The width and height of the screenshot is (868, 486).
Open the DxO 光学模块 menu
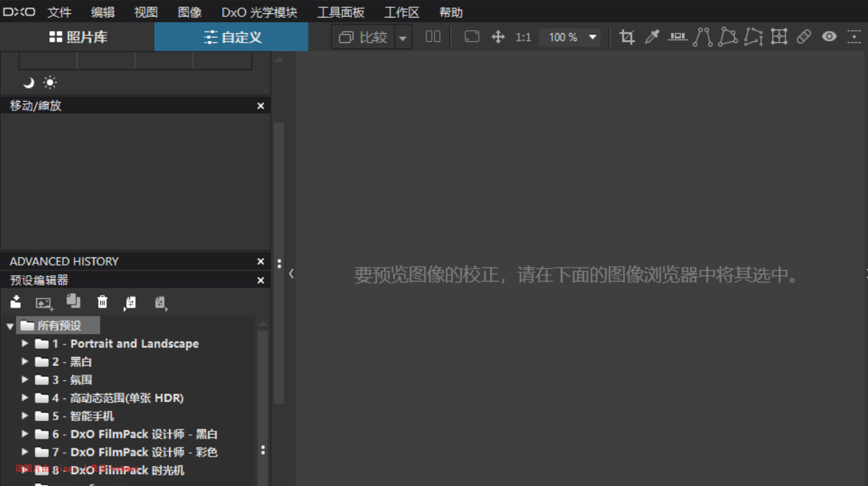click(x=259, y=12)
